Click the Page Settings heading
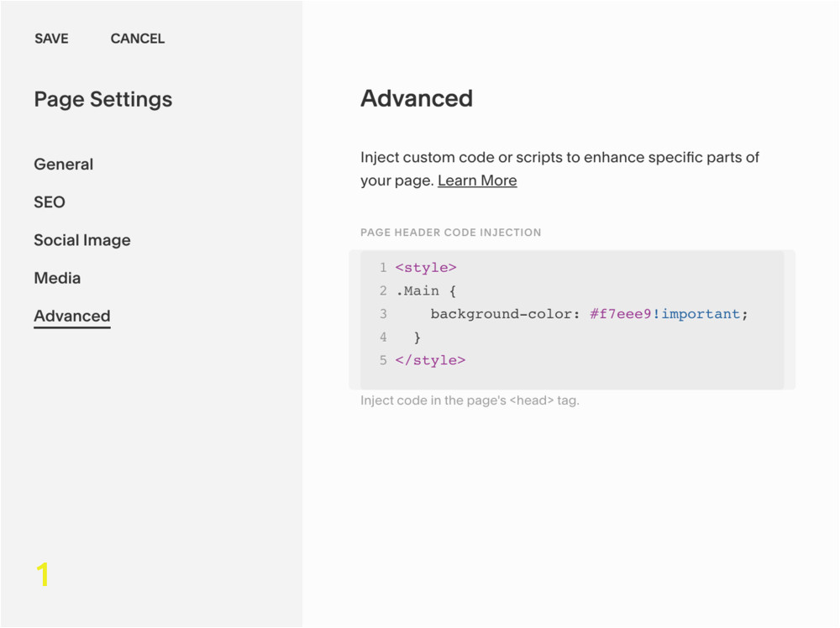This screenshot has height=628, width=840. click(x=103, y=100)
